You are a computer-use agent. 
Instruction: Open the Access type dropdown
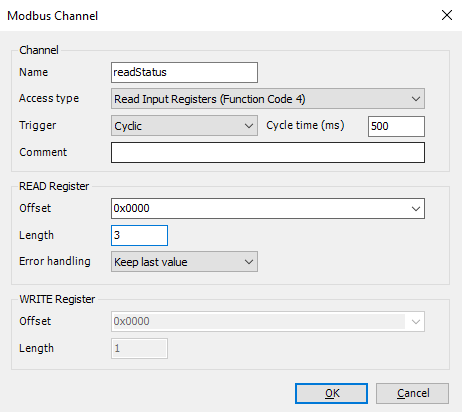pos(268,99)
